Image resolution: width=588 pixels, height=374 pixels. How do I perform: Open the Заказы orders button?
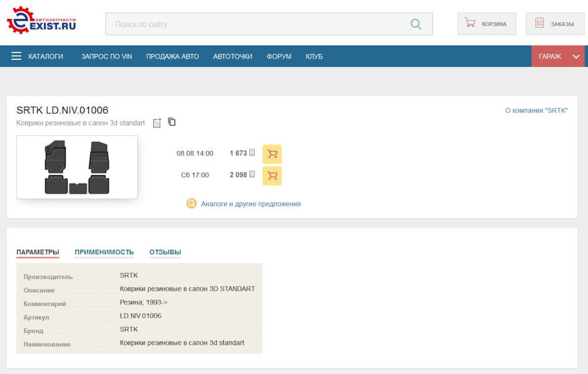tap(555, 24)
